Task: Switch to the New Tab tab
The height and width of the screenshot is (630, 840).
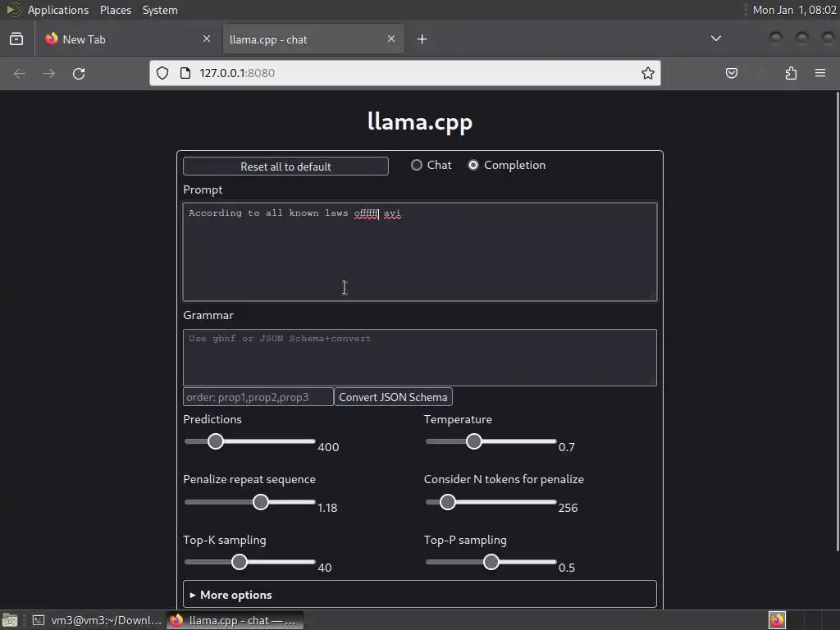Action: 128,39
